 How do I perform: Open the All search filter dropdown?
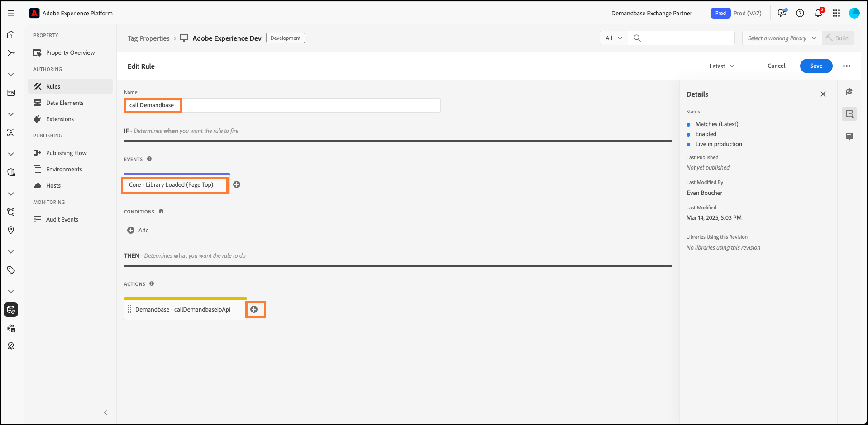pos(614,38)
